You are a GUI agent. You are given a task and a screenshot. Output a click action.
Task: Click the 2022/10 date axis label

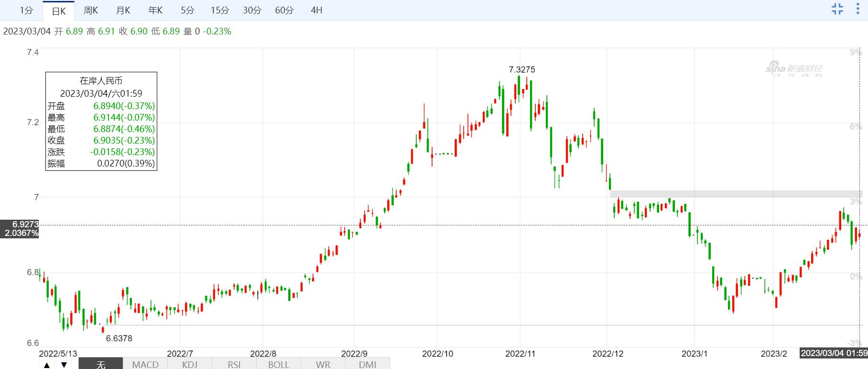[438, 354]
